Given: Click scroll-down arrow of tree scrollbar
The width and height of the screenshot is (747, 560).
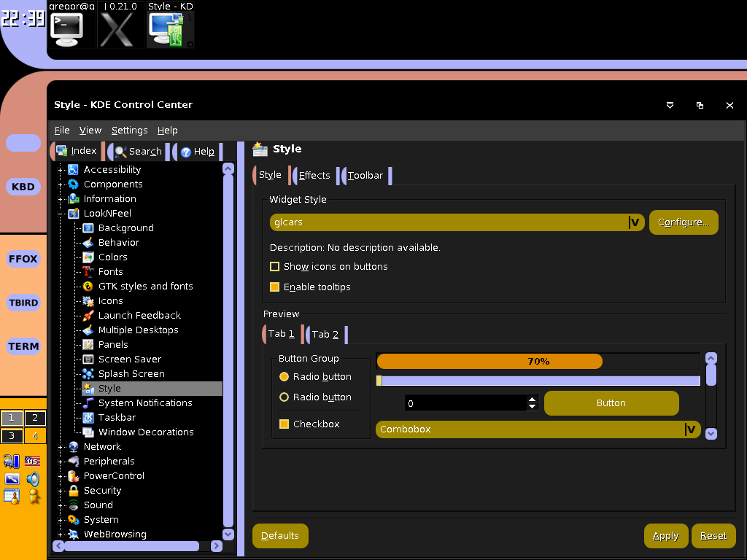Looking at the screenshot, I should (x=228, y=534).
